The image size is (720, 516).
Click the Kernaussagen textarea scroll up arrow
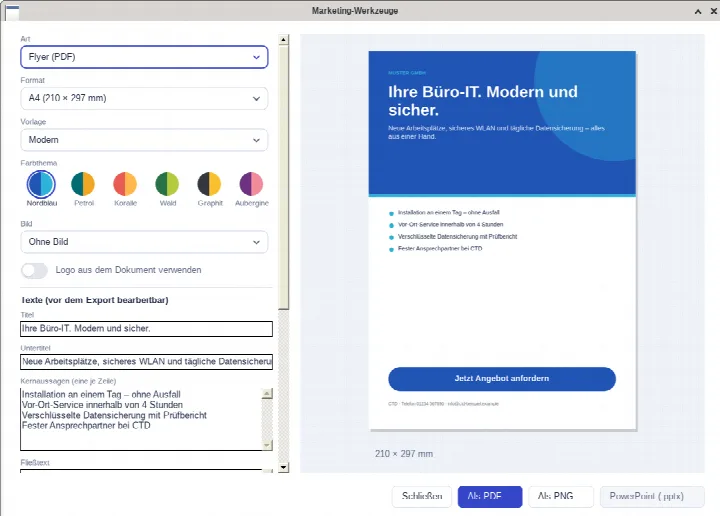pyautogui.click(x=267, y=393)
